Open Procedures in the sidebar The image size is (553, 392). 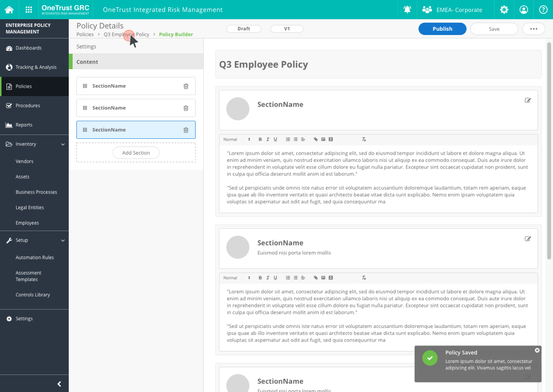[34, 105]
